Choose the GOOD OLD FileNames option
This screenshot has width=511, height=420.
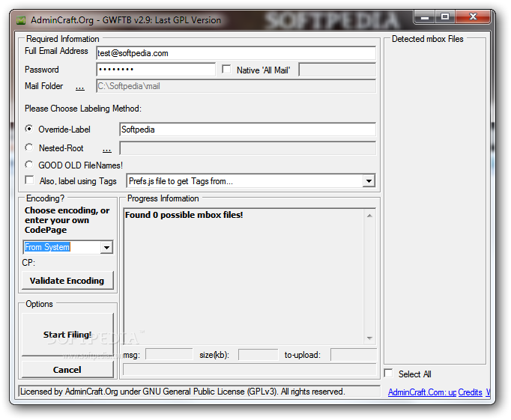coord(29,165)
